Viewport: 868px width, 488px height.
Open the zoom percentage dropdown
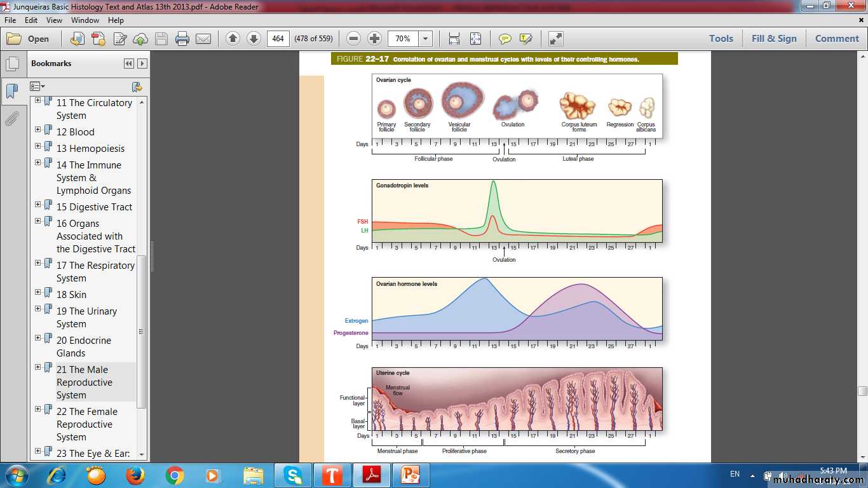pos(426,39)
